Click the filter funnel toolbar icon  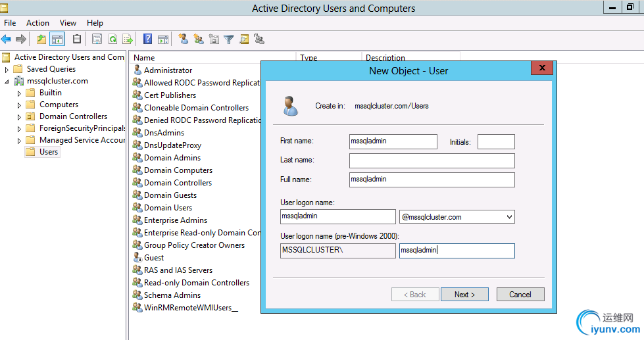point(229,39)
